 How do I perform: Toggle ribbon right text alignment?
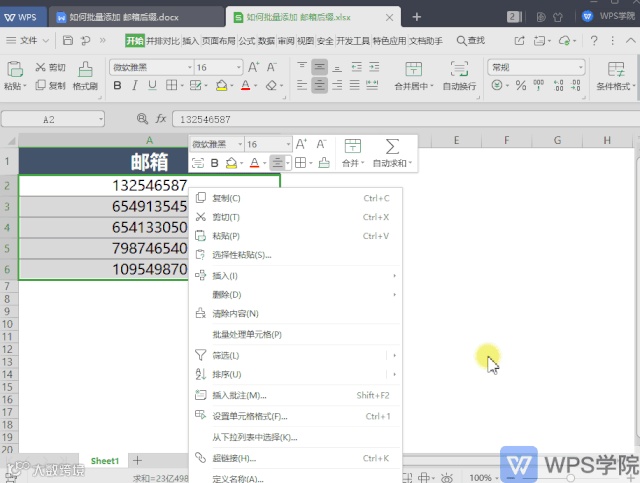[x=337, y=85]
